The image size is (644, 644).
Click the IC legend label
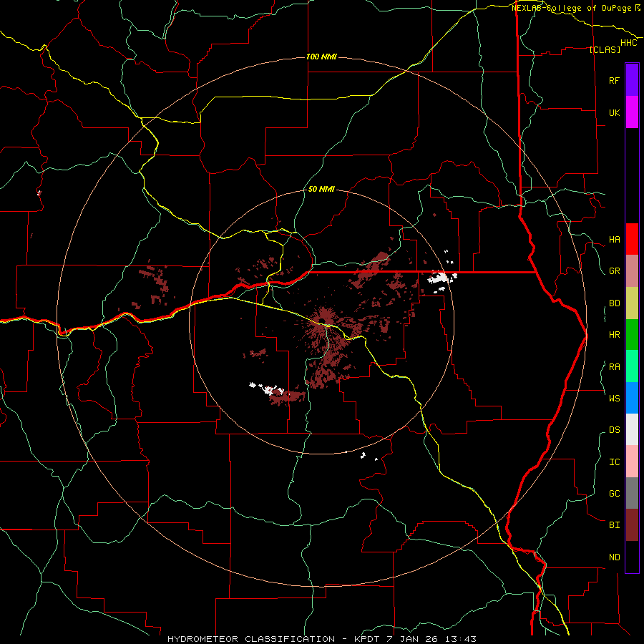pyautogui.click(x=614, y=462)
